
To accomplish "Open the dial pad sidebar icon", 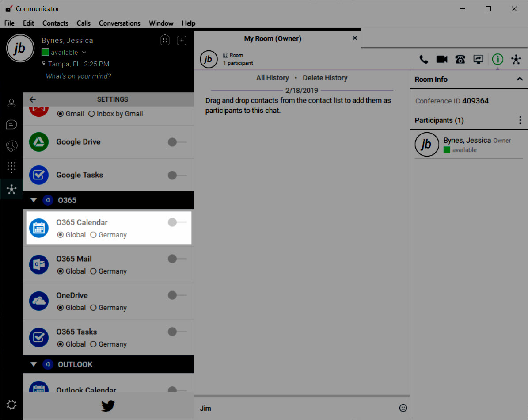I will 11,168.
